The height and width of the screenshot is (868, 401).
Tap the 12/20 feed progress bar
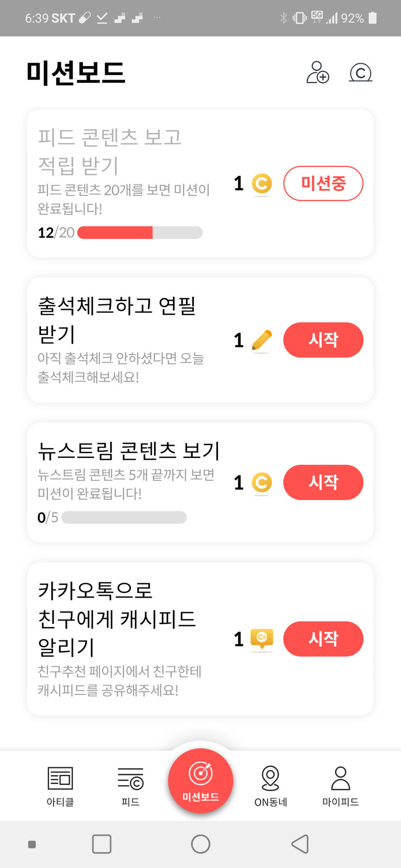[140, 233]
